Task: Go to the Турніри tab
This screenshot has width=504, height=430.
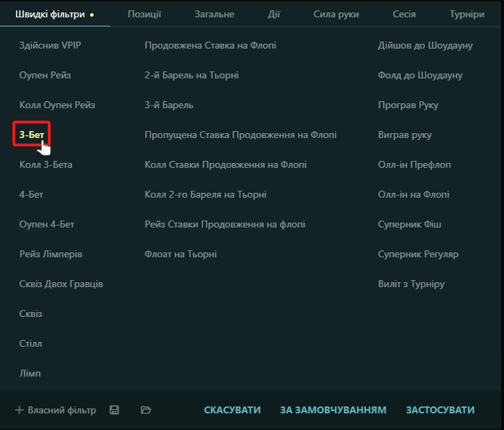Action: 467,14
